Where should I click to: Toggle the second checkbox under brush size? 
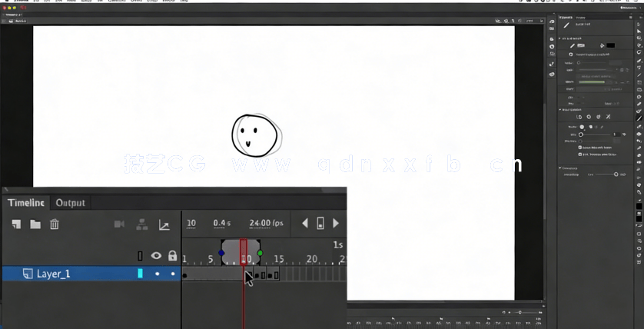(580, 155)
